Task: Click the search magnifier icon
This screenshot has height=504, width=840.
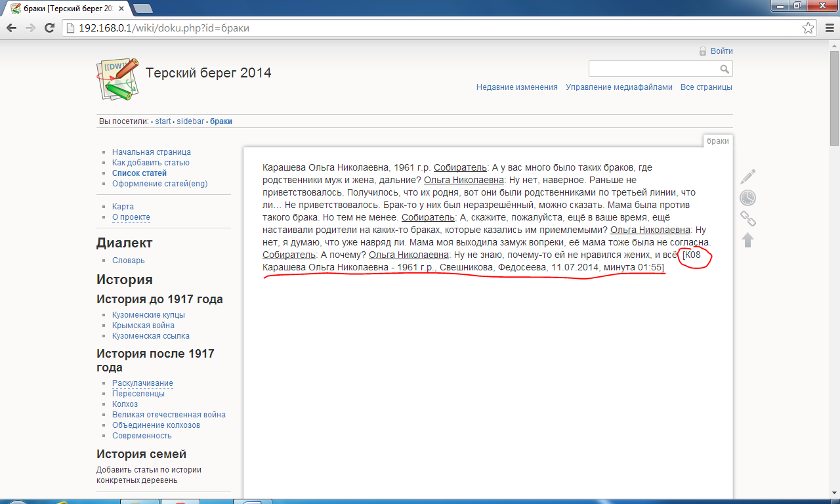Action: (x=724, y=69)
